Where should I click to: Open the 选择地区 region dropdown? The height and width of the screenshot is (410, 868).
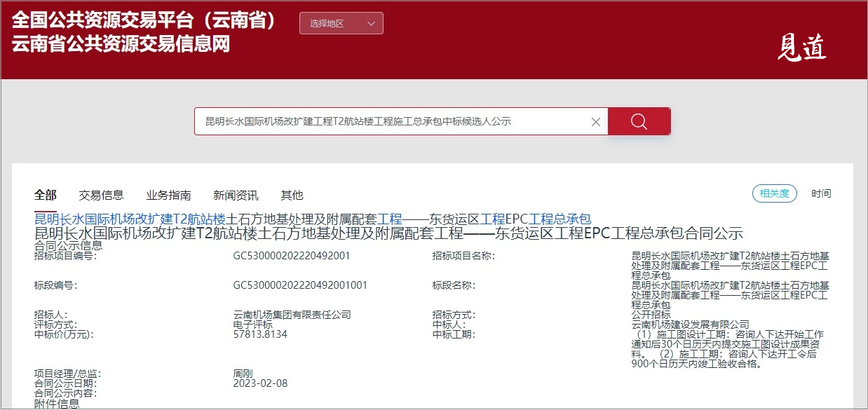pos(341,23)
